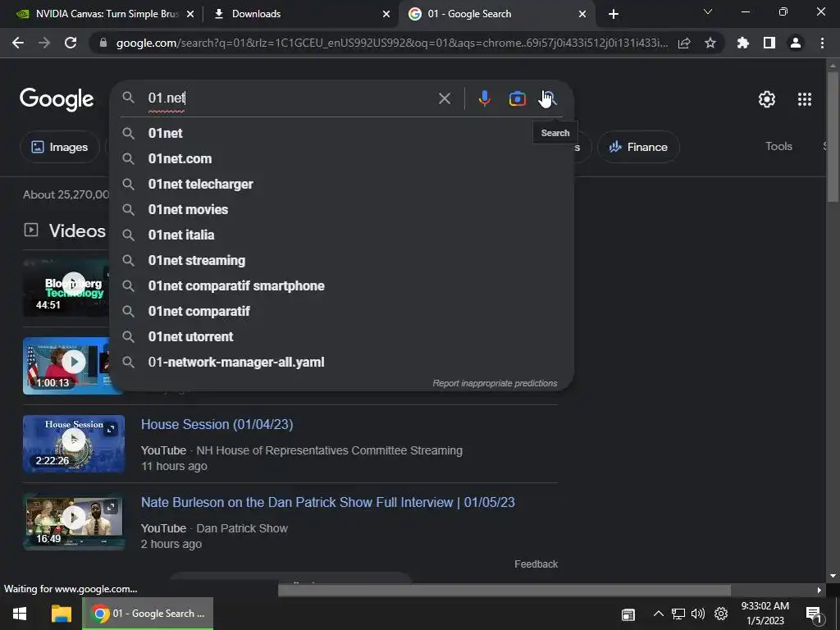
Task: Bookmark this page with star icon
Action: coord(710,43)
